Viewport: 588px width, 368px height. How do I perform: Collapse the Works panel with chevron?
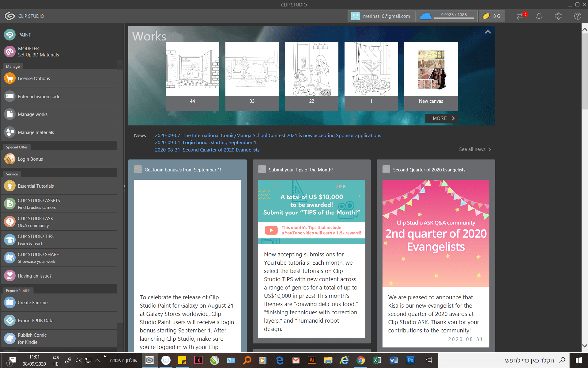(488, 32)
